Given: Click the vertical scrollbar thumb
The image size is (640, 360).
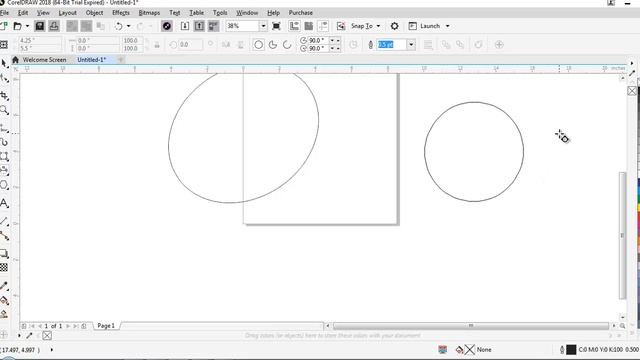Looking at the screenshot, I should point(622,236).
